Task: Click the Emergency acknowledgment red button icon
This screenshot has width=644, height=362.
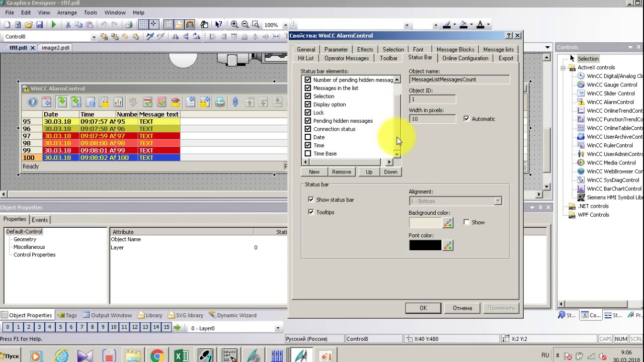Action: [x=176, y=102]
